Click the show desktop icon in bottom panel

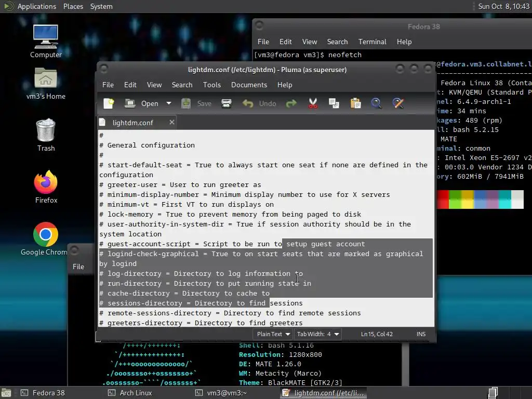point(6,393)
